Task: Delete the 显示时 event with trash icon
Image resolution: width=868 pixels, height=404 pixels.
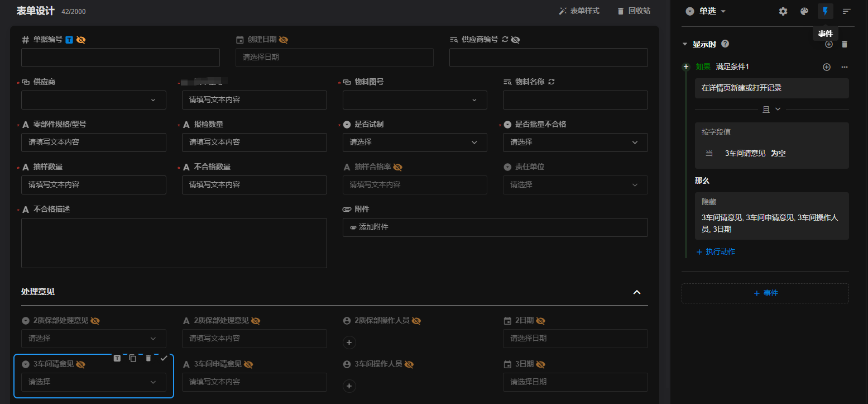Action: tap(845, 44)
